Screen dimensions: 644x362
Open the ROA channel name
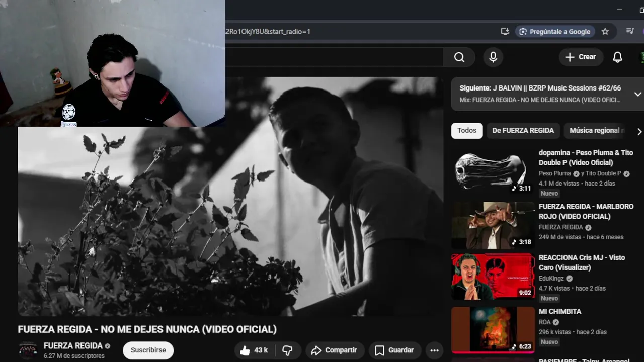[544, 322]
